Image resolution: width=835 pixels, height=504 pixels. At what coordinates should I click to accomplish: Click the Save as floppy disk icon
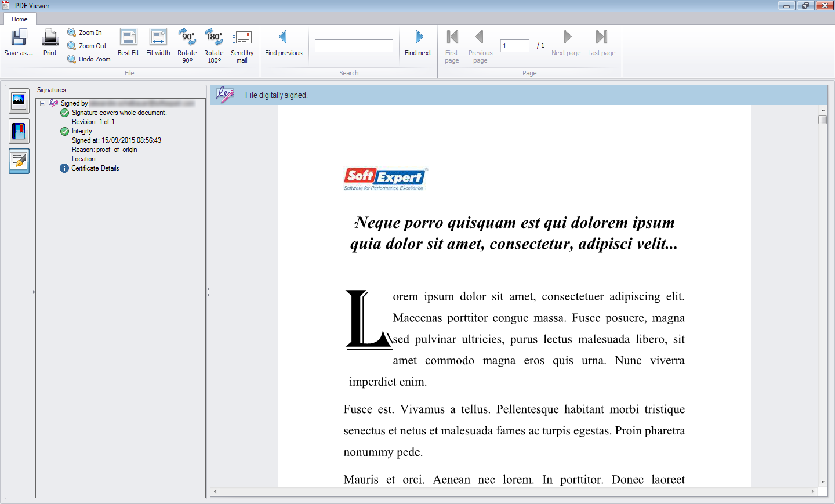pos(19,37)
